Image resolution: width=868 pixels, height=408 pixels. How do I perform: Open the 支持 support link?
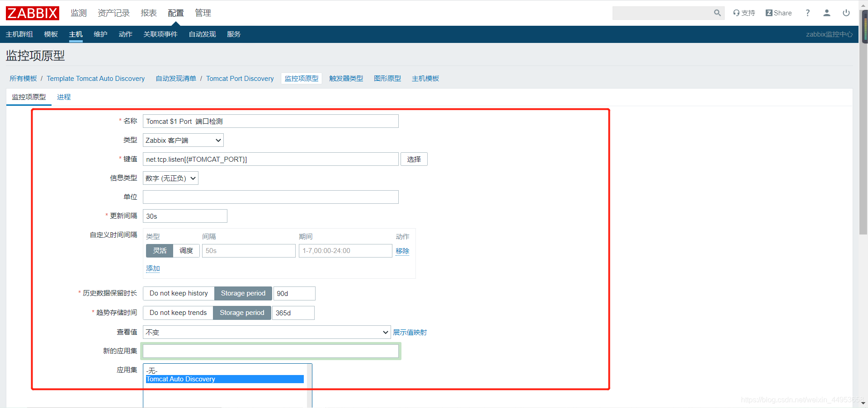point(744,13)
